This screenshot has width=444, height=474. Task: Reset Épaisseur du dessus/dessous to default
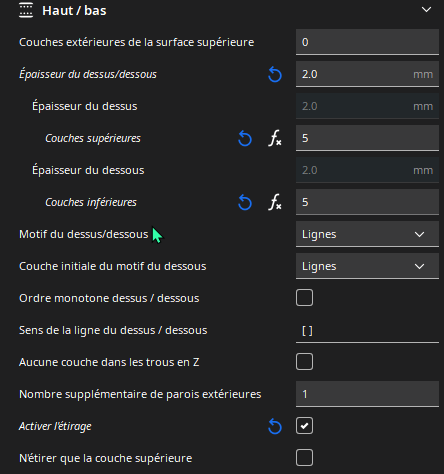[x=275, y=74]
